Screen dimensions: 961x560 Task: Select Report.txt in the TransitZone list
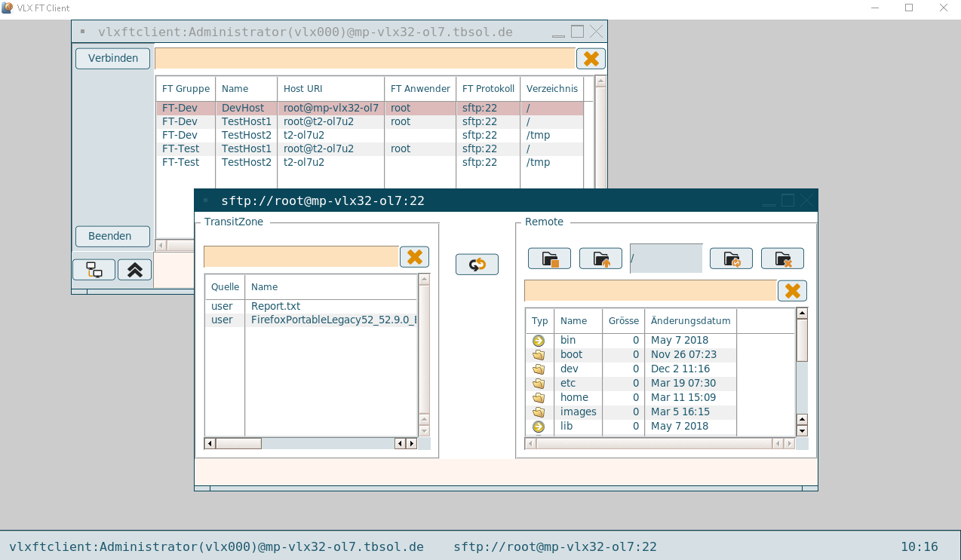pyautogui.click(x=275, y=306)
